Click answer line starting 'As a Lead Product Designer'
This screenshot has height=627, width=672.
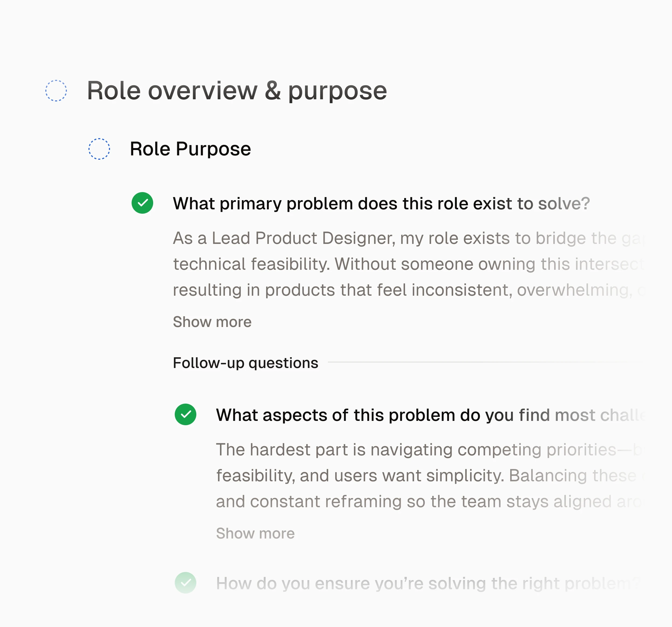406,238
